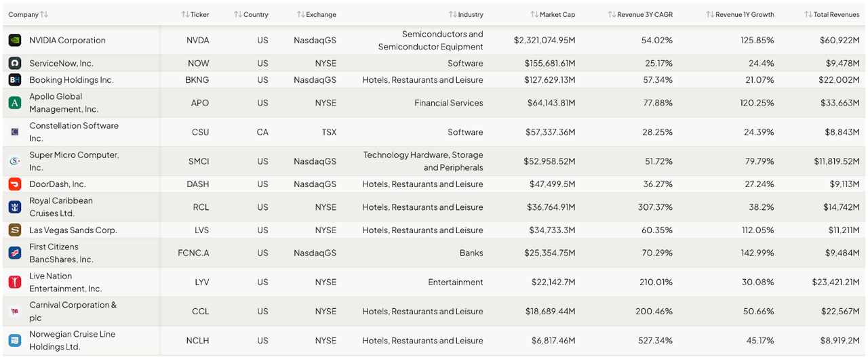
Task: Sort table by Total Revenues column
Action: coord(831,14)
